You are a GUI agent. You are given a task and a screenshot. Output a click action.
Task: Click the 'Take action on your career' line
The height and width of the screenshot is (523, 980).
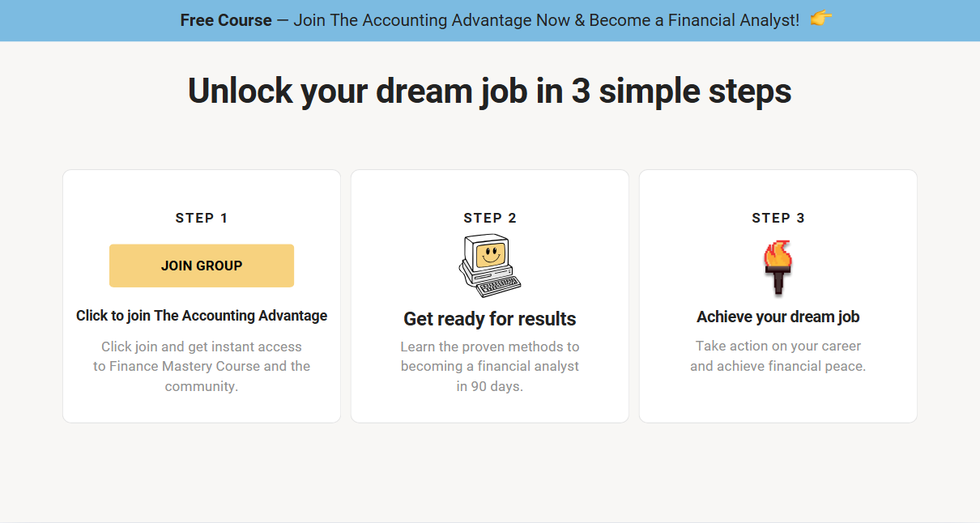(x=778, y=346)
